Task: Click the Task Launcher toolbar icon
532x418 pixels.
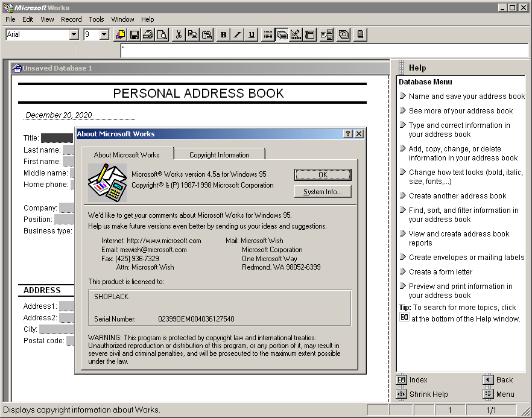Action: 121,34
